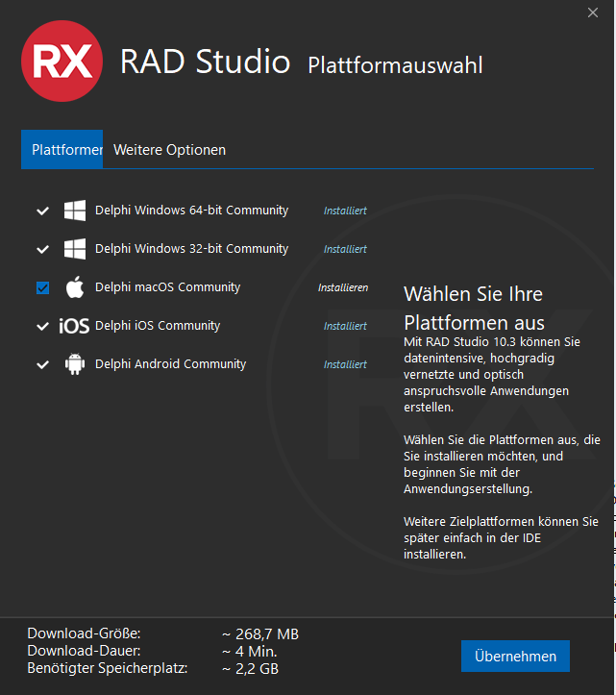The image size is (616, 695).
Task: Uncheck the Delphi macOS Community checkbox
Action: point(42,288)
